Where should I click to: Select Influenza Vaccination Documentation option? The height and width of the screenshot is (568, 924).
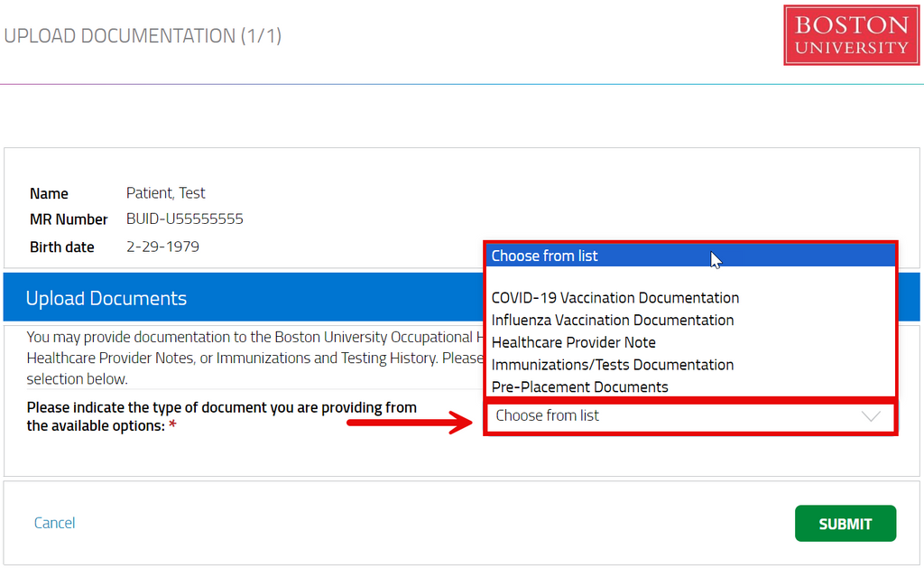click(690, 321)
